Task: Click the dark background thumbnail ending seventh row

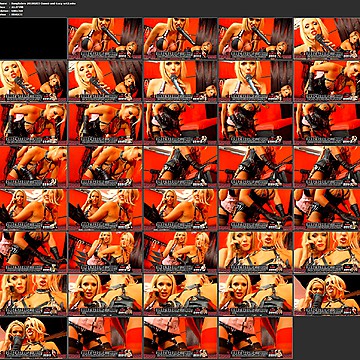Action: (x=327, y=294)
